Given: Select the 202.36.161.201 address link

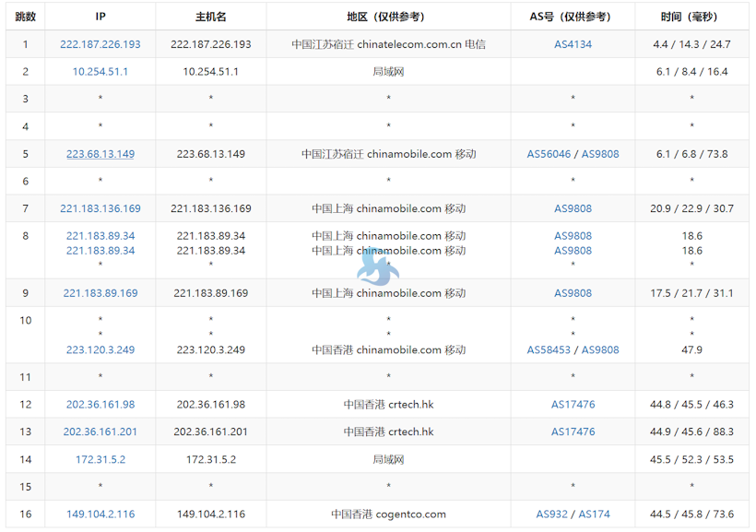Looking at the screenshot, I should point(100,431).
